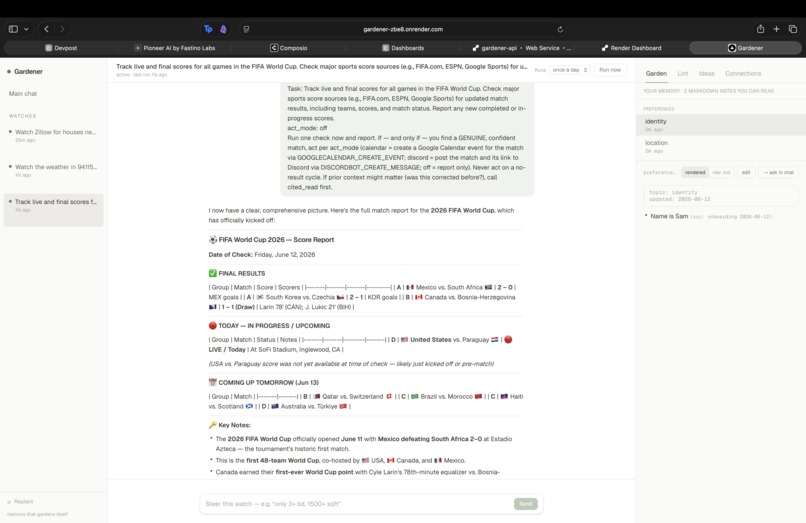806x523 pixels.
Task: Click the edit note button
Action: 746,172
